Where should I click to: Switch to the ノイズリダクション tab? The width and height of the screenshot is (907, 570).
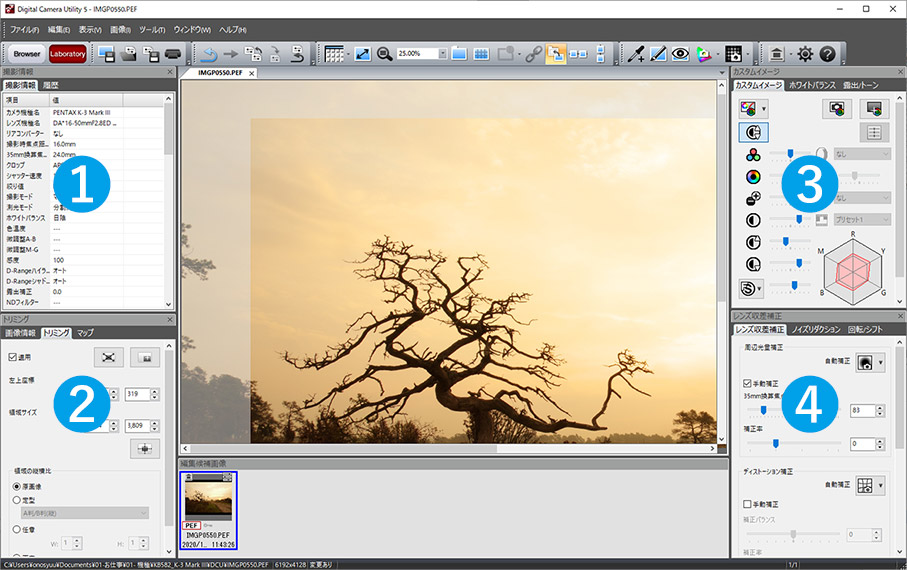point(816,329)
